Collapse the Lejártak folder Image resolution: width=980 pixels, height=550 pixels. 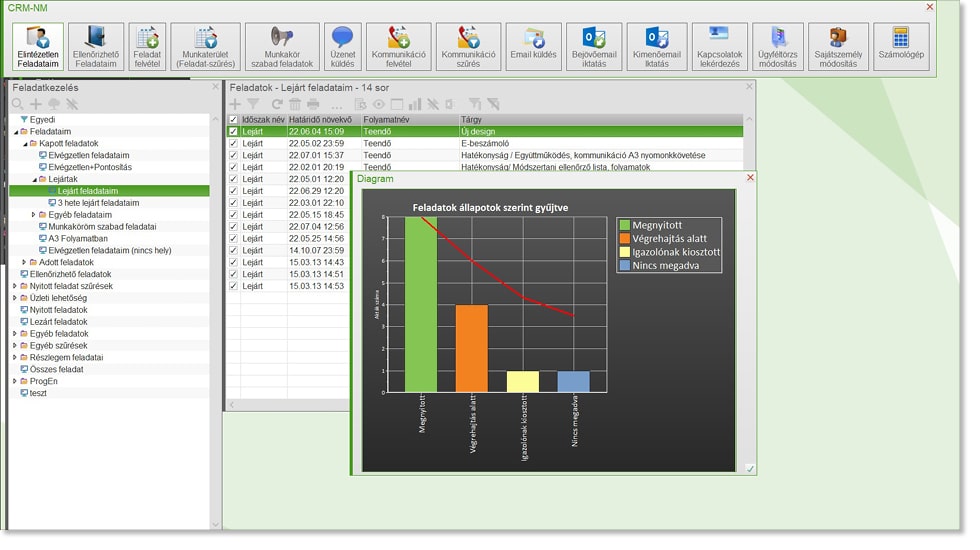[x=34, y=179]
